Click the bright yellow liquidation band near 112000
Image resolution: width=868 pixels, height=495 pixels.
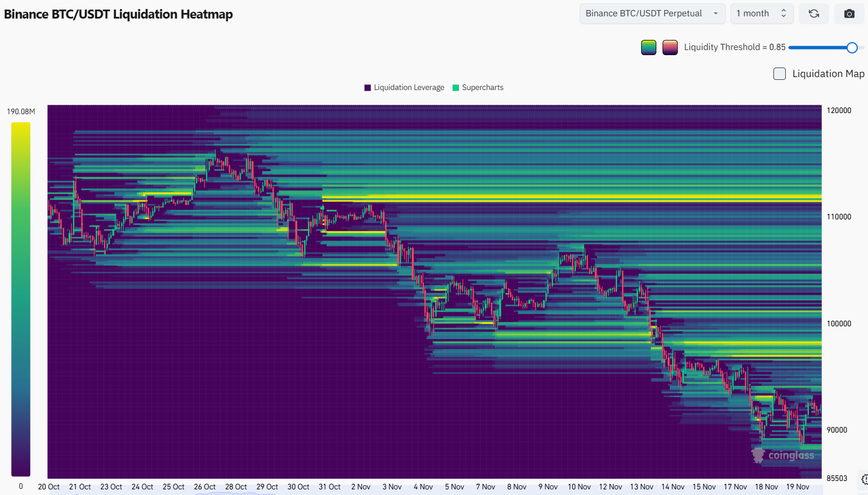pos(563,198)
